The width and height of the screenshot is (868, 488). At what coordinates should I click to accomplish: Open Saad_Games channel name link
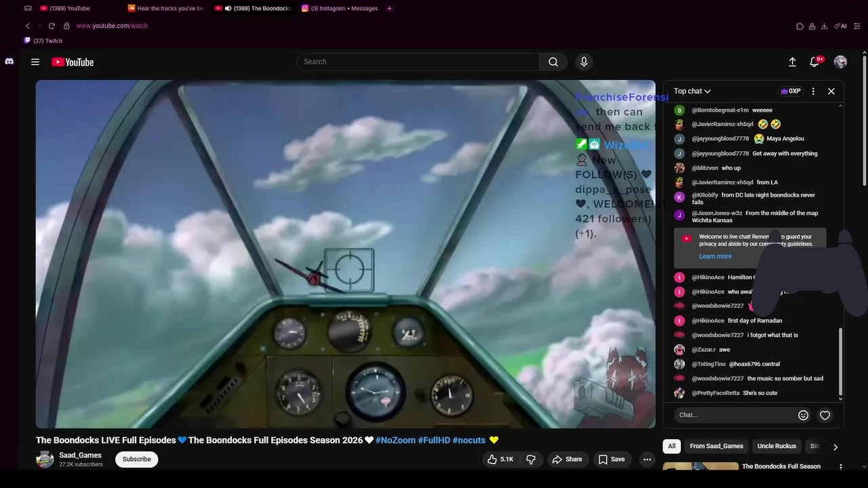pyautogui.click(x=80, y=455)
